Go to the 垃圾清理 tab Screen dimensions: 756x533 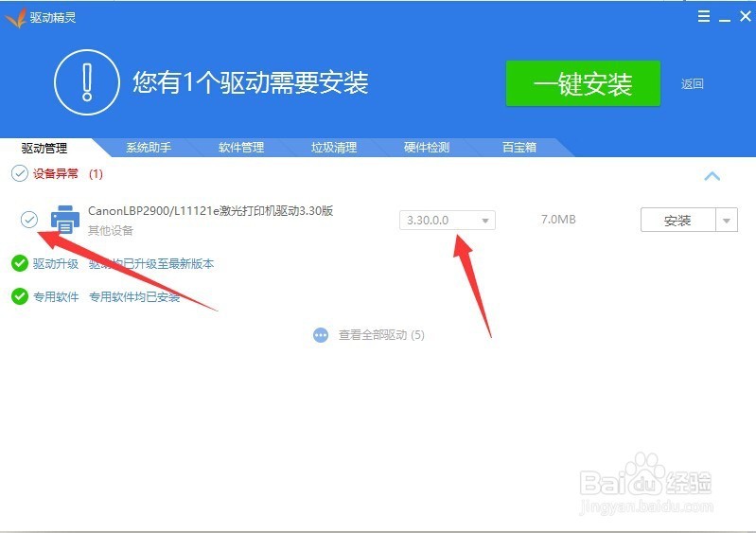[x=334, y=147]
